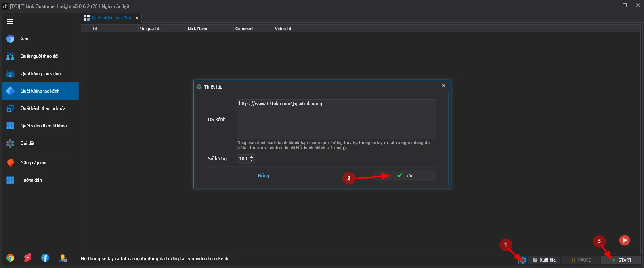Viewport: 644px width, 268px height.
Task: Click the Facebook icon in the sidebar footer
Action: pos(45,258)
